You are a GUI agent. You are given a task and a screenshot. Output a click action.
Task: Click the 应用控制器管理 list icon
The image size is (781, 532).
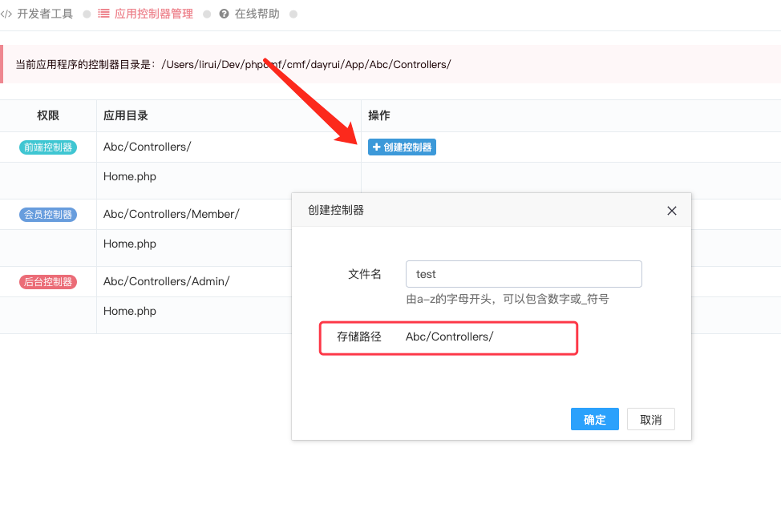click(x=103, y=14)
